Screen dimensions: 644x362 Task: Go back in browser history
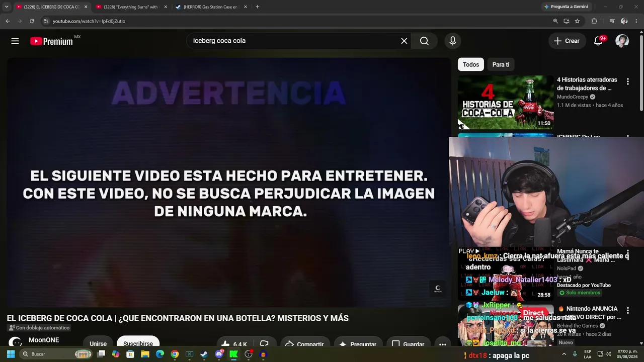pos(8,21)
